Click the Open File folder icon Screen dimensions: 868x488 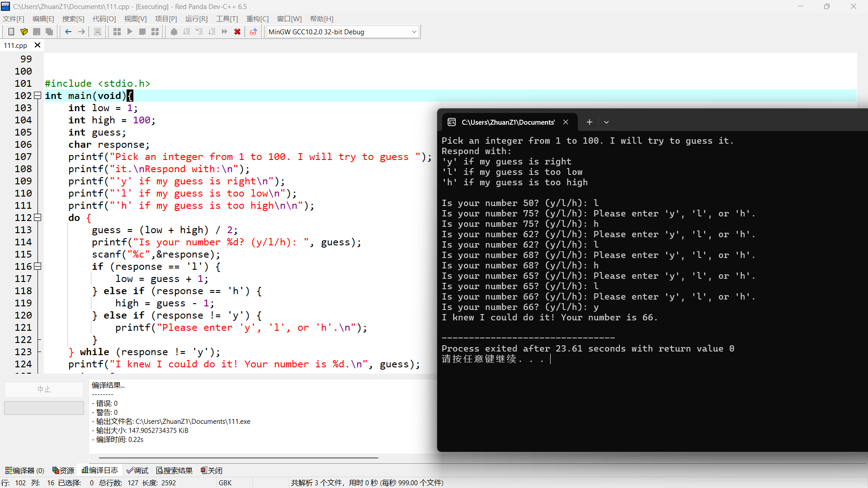click(24, 32)
